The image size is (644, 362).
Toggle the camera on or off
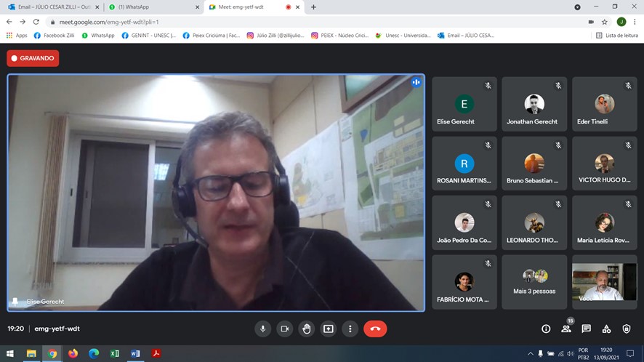tap(285, 329)
